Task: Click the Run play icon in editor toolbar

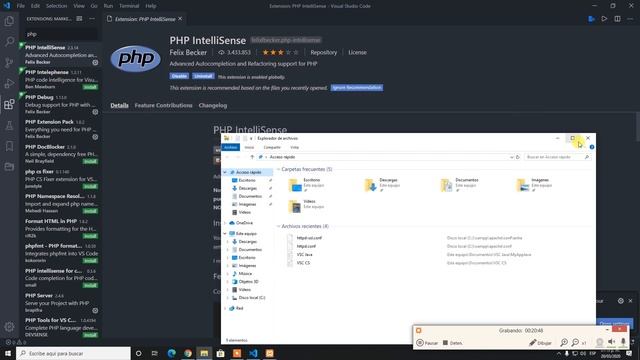Action: (x=604, y=19)
